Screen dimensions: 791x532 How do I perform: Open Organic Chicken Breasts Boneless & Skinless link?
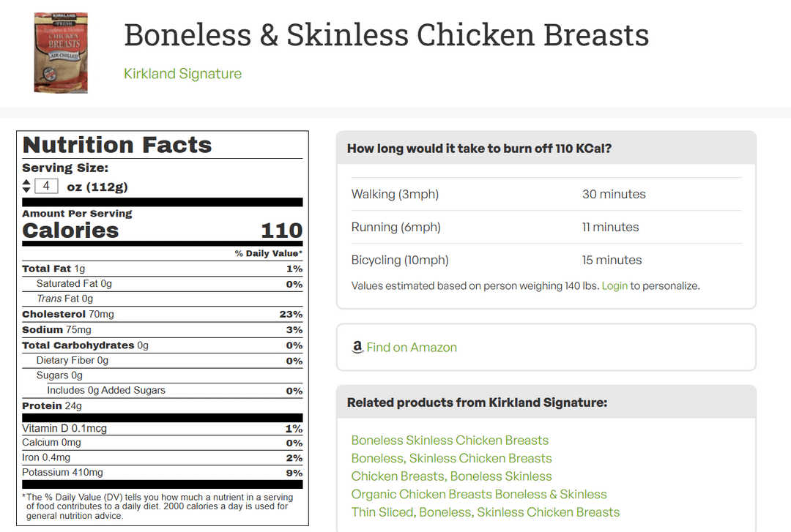[x=479, y=494]
